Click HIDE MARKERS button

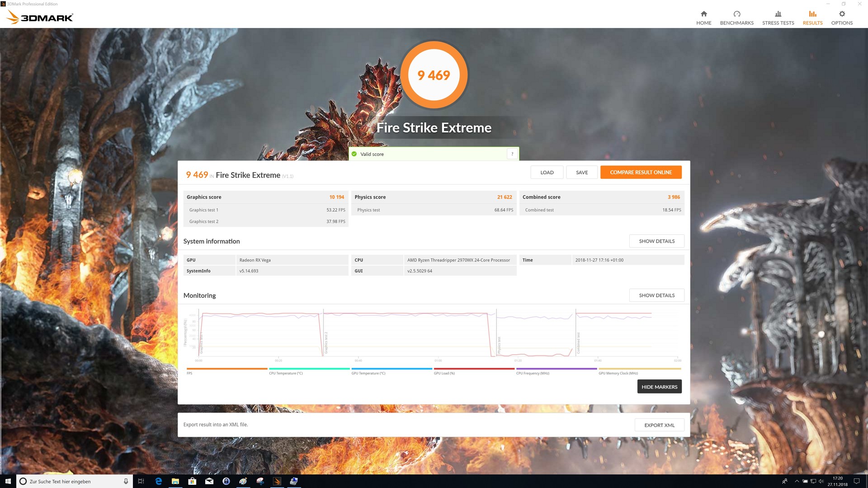[x=659, y=387]
